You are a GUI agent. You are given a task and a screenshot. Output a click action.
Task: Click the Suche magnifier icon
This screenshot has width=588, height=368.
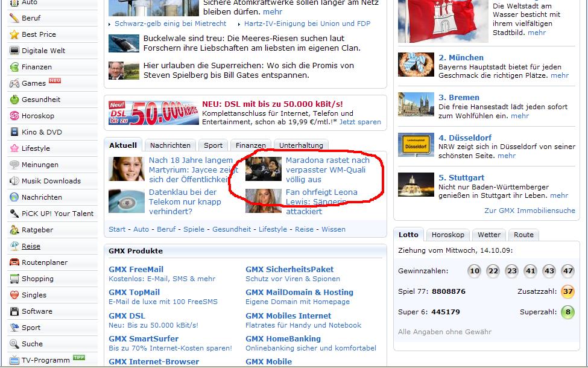(x=14, y=344)
